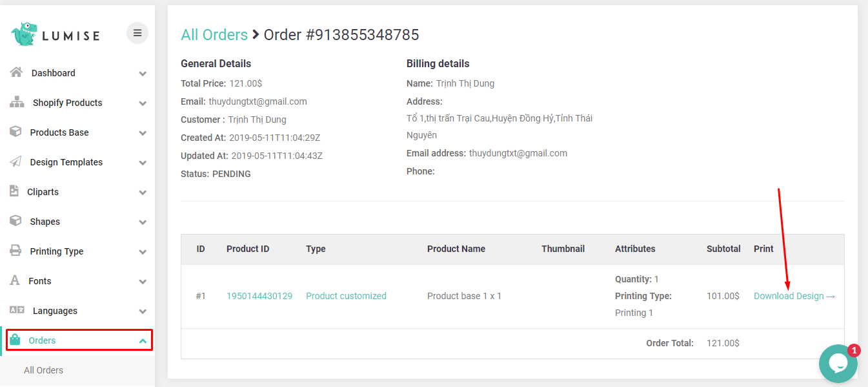Image resolution: width=868 pixels, height=387 pixels.
Task: Expand the Shapes submenu chevron
Action: [x=143, y=222]
